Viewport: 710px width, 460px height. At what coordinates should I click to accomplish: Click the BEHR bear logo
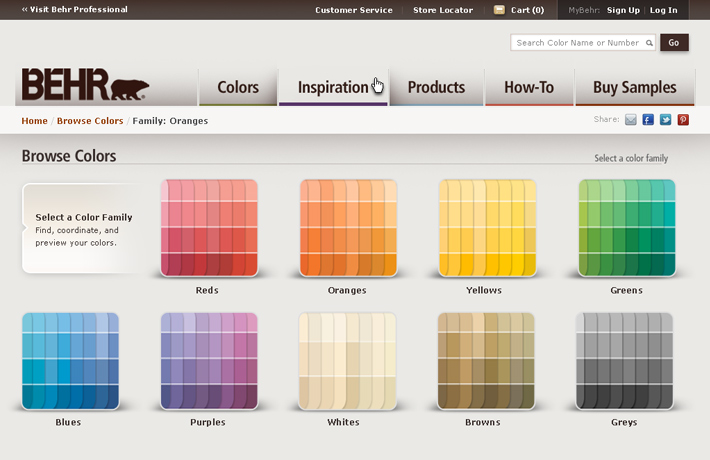(x=85, y=84)
